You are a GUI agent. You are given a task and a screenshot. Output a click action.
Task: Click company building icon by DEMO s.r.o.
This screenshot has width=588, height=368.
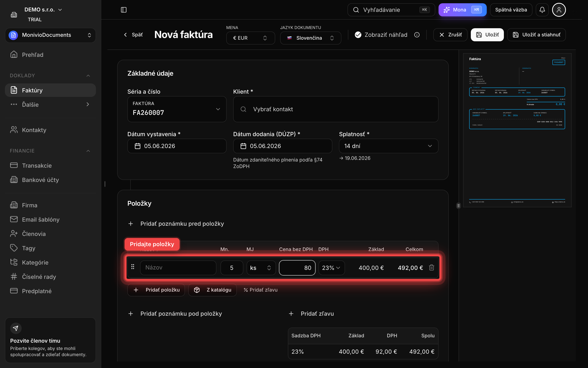click(14, 15)
